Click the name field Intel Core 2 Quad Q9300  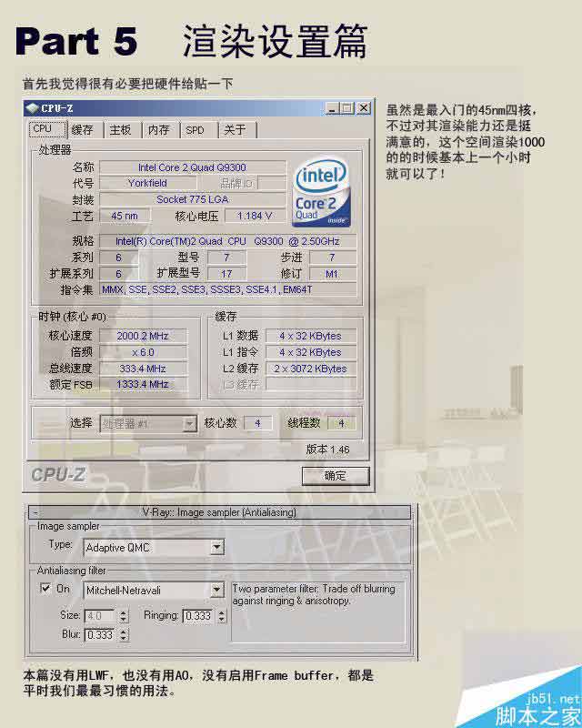point(193,167)
